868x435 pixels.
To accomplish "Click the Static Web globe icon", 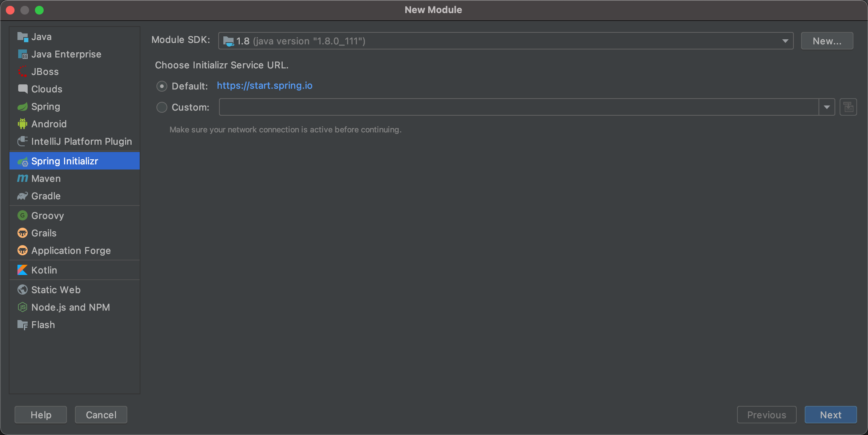I will 23,290.
